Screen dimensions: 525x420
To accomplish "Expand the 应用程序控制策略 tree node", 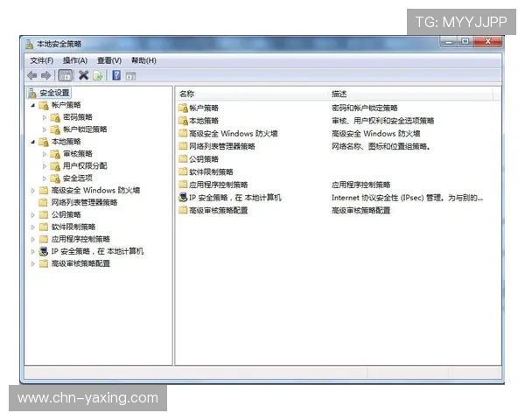I will 33,240.
